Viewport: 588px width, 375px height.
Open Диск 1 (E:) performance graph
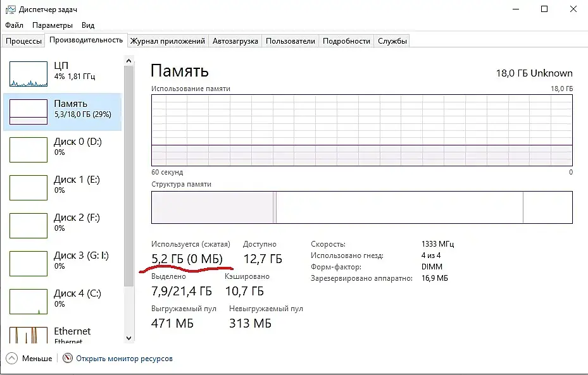coord(28,188)
